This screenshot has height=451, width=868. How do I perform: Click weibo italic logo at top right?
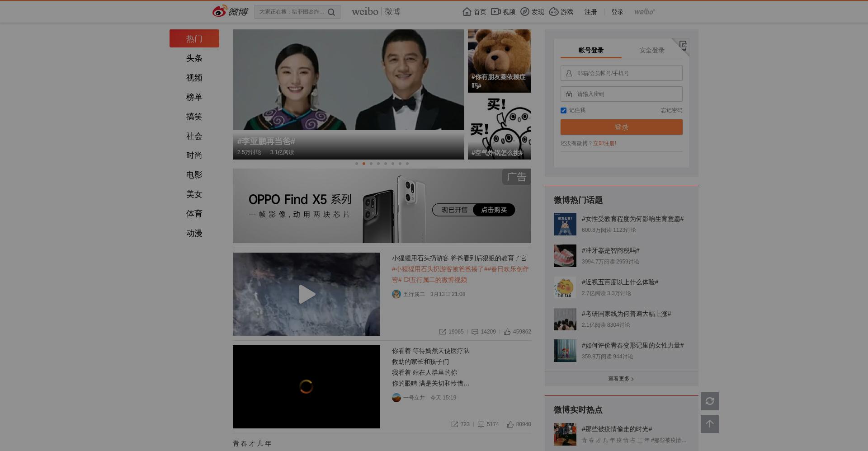click(x=644, y=12)
